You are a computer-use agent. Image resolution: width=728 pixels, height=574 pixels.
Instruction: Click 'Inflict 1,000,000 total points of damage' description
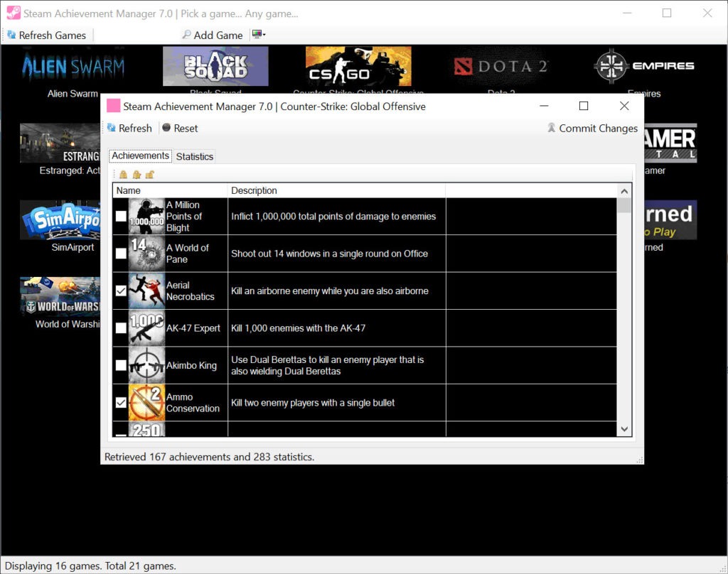click(333, 216)
